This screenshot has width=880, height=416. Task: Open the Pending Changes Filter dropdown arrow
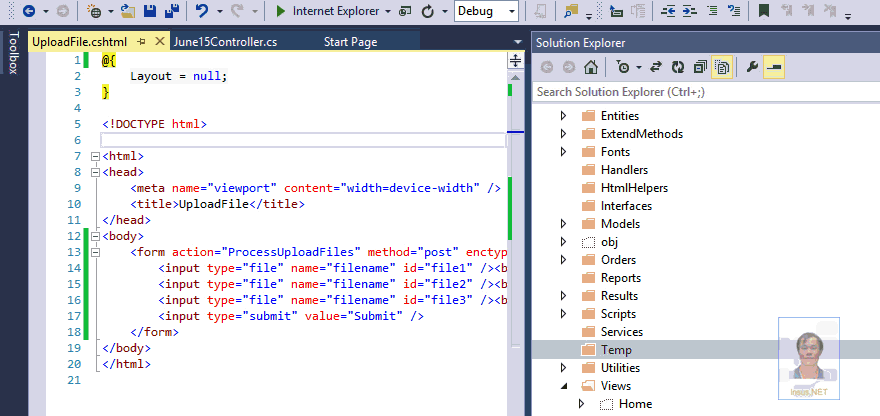click(639, 68)
